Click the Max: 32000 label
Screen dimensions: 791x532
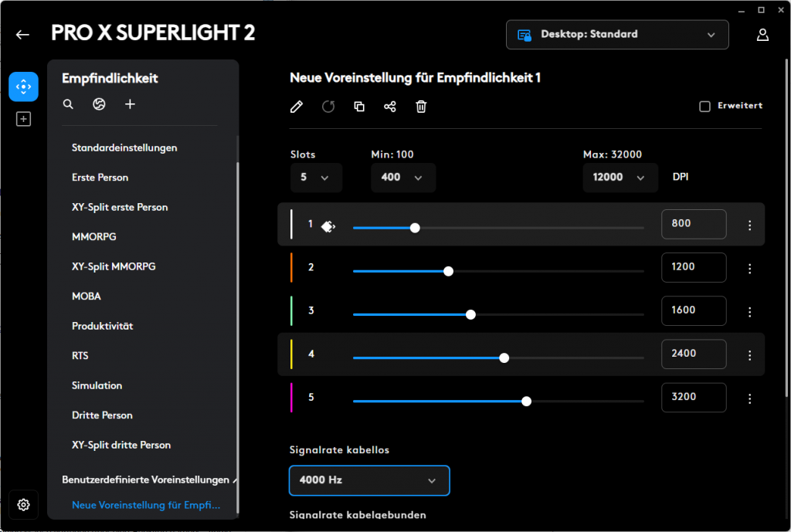click(613, 154)
